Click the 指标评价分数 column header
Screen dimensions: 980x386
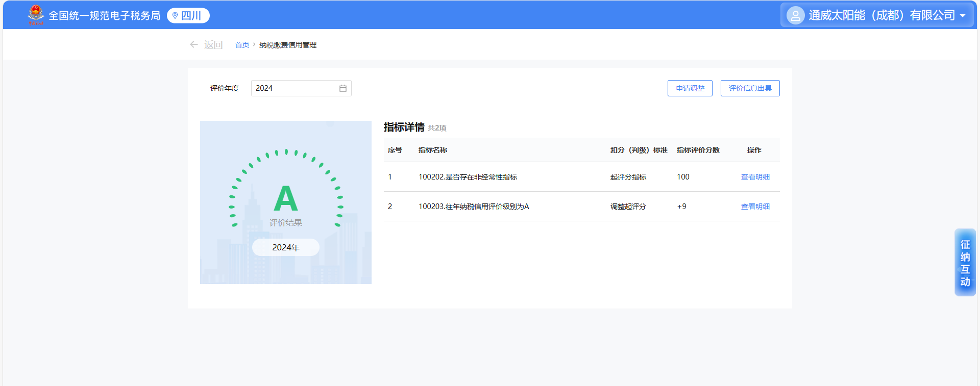[x=698, y=150]
